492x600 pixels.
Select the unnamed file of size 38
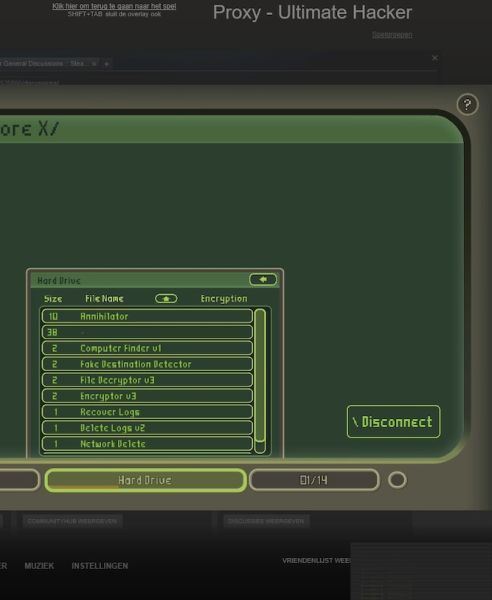click(147, 332)
